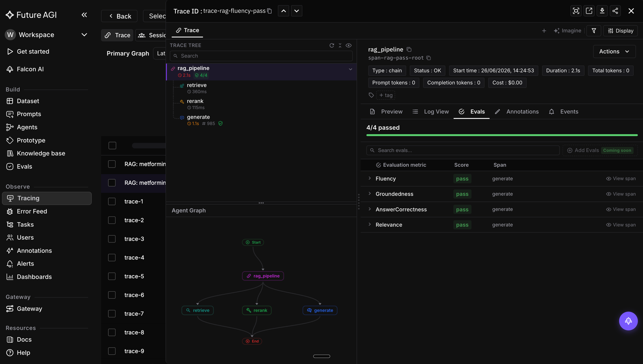Open the Workspace switcher dropdown

tap(47, 35)
